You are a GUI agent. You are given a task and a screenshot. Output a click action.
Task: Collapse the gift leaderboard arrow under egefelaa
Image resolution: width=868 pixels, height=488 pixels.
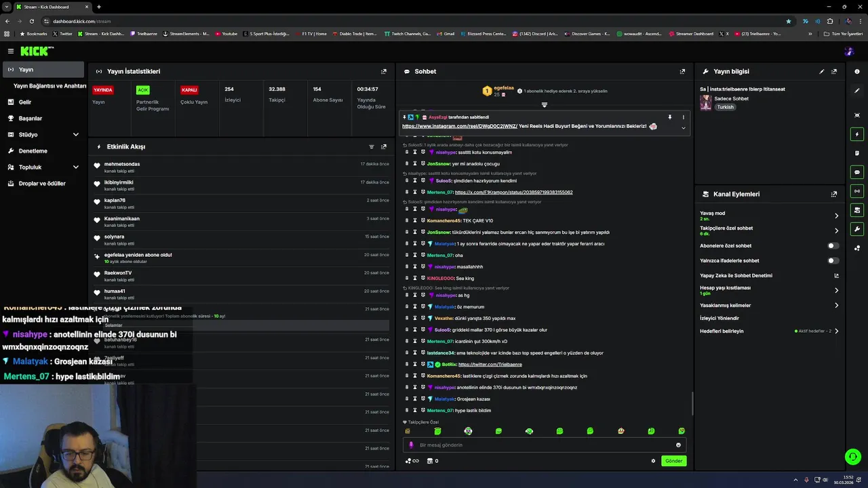click(544, 104)
